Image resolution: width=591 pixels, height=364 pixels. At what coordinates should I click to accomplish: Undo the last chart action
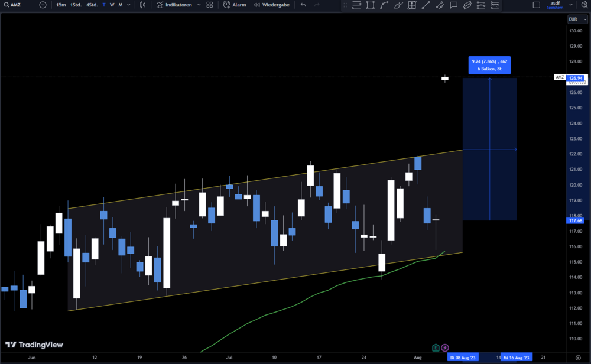[303, 5]
